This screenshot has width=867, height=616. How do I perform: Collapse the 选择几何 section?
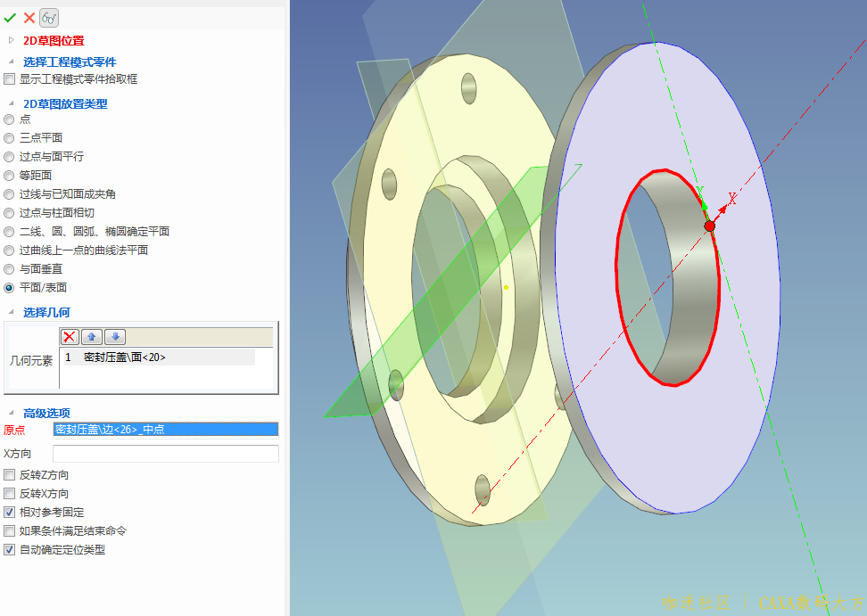tap(12, 312)
